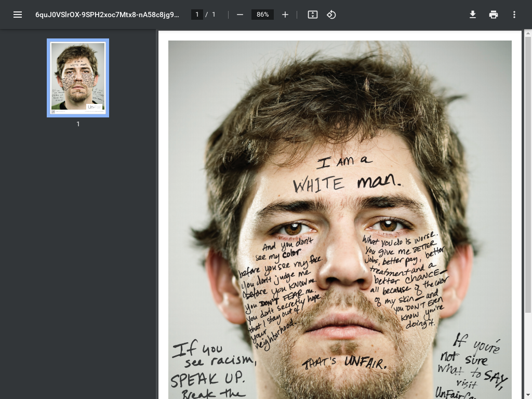Click the thumbnail label "1"
Image resolution: width=532 pixels, height=399 pixels.
[x=78, y=124]
